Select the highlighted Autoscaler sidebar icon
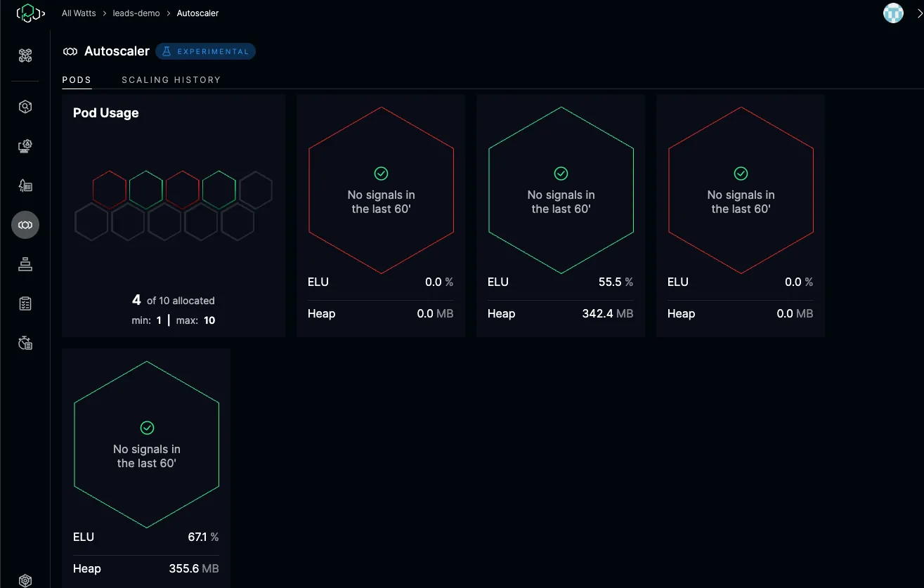 coord(25,225)
